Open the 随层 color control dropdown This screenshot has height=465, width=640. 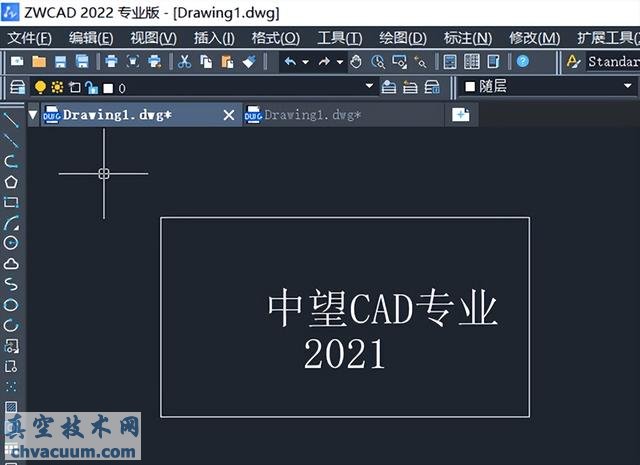tap(627, 87)
